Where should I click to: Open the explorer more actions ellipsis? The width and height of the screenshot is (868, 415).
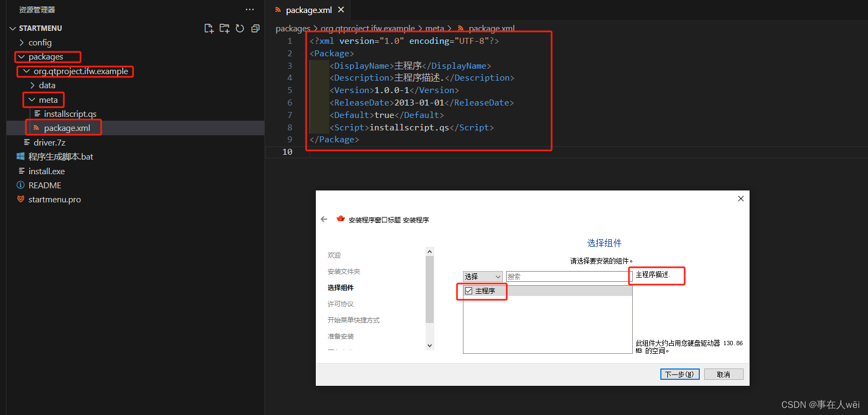point(249,9)
